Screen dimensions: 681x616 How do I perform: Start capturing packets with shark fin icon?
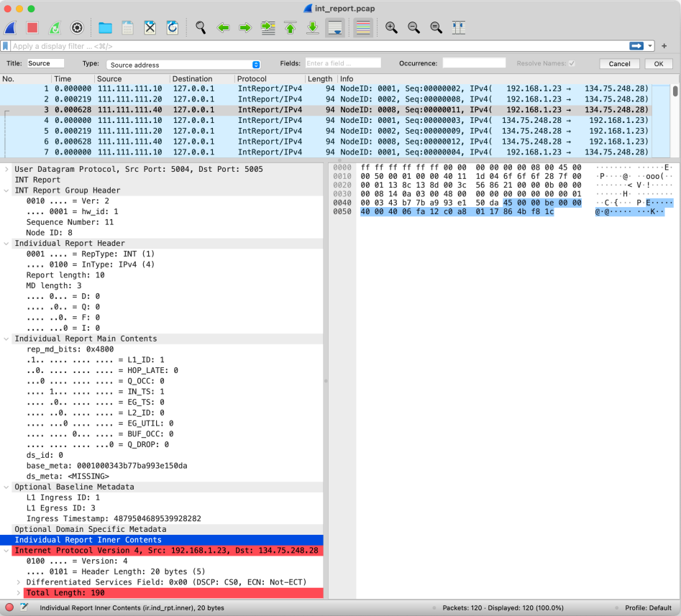pyautogui.click(x=10, y=28)
